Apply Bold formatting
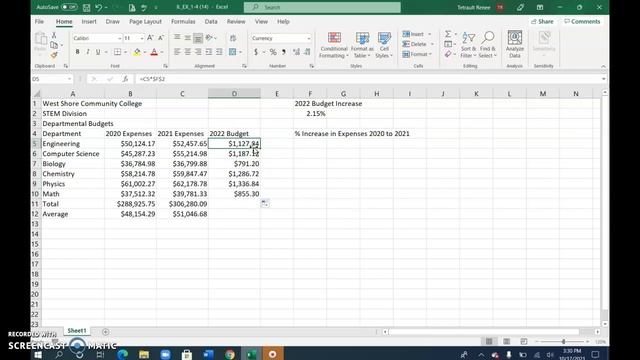640x360 pixels. [x=77, y=52]
